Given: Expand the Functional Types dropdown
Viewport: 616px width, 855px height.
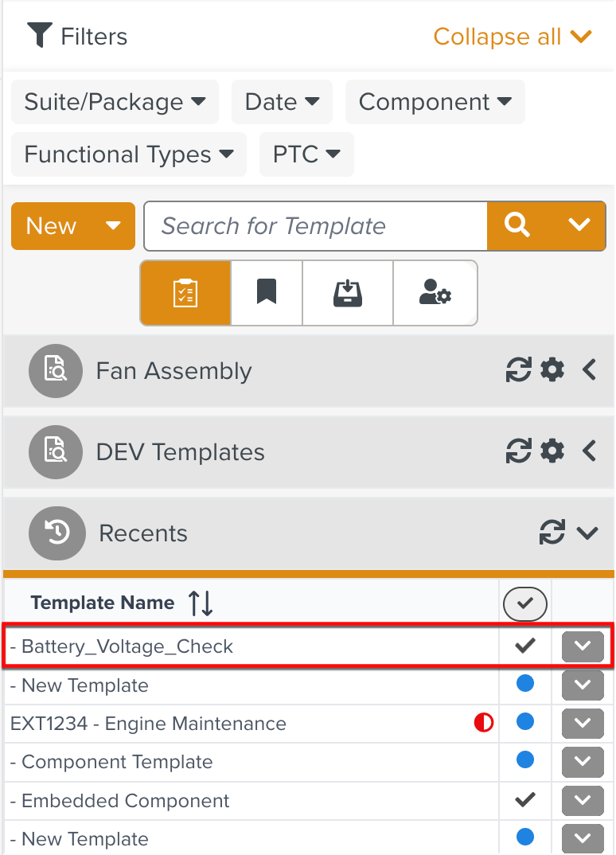Looking at the screenshot, I should point(129,154).
